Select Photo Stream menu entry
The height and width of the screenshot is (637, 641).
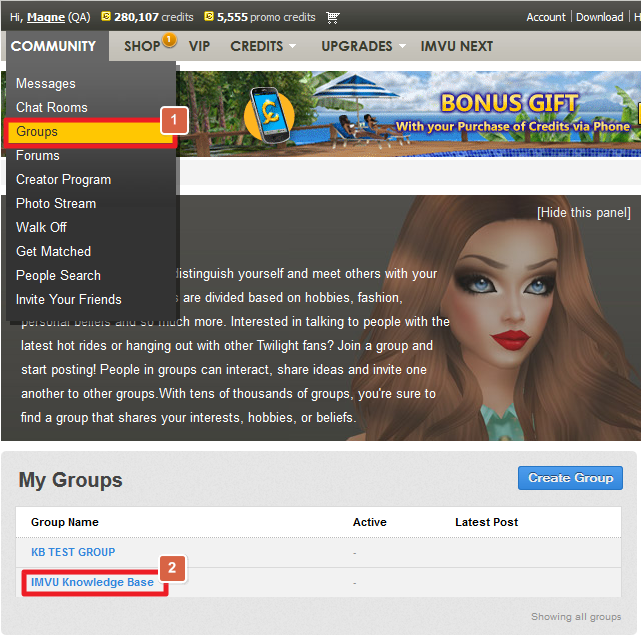click(56, 203)
